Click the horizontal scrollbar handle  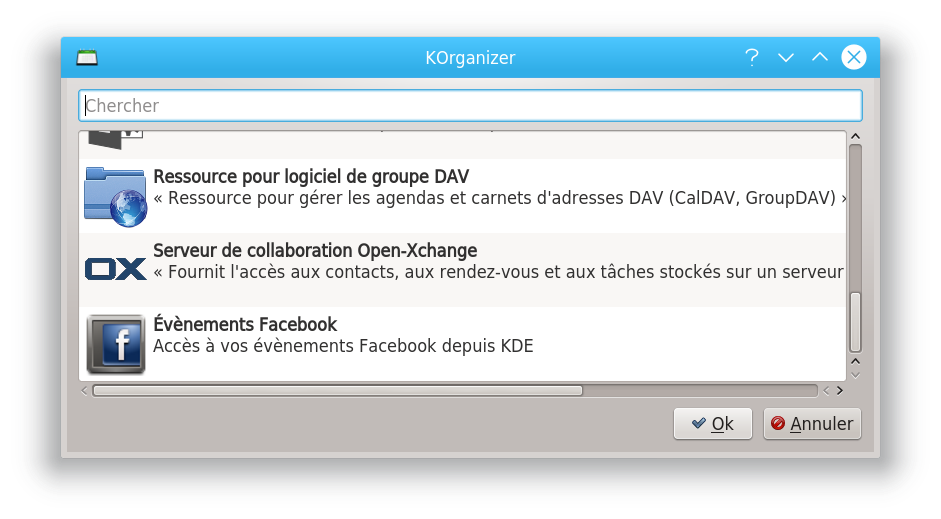337,391
